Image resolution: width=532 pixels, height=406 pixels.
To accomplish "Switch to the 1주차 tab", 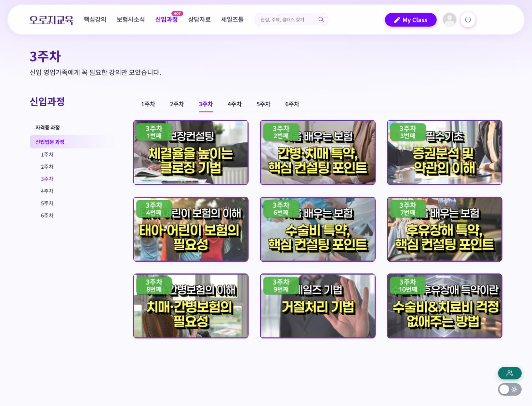I will coord(148,104).
